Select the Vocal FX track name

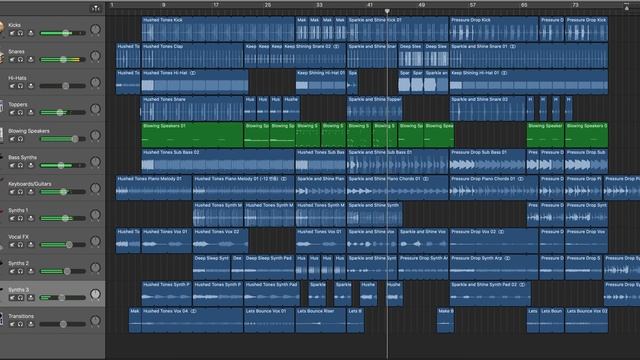[x=18, y=237]
